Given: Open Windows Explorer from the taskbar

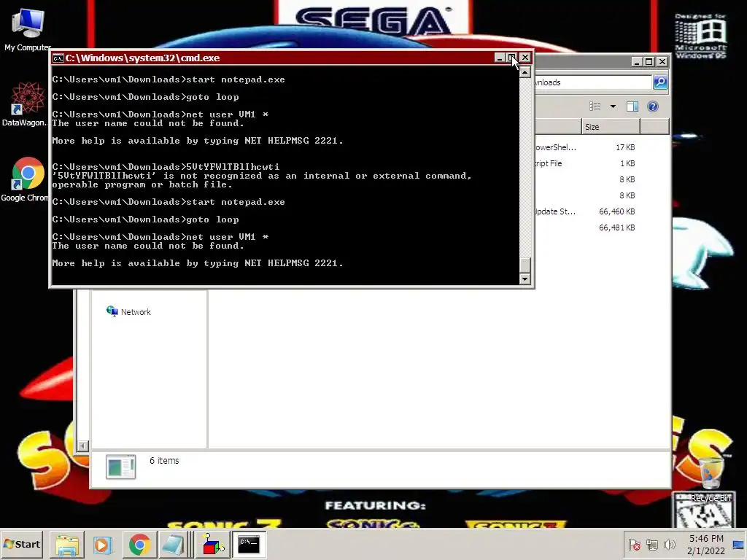Looking at the screenshot, I should tap(67, 544).
